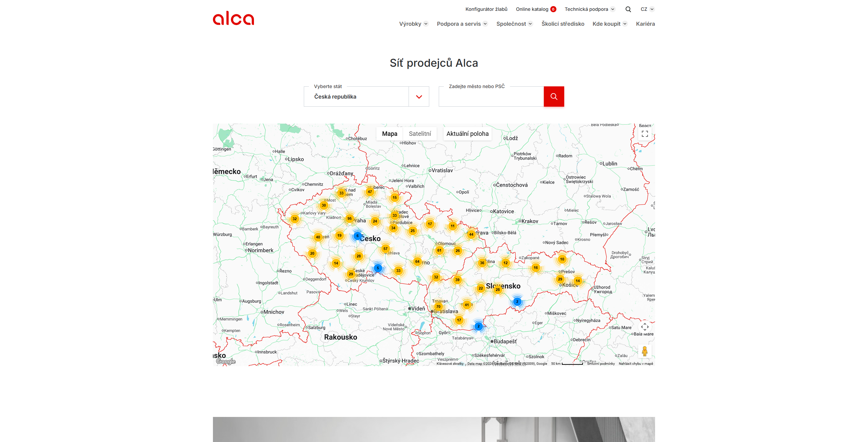The image size is (868, 442).
Task: Click the cluster marker labeled 95
Action: point(349,218)
